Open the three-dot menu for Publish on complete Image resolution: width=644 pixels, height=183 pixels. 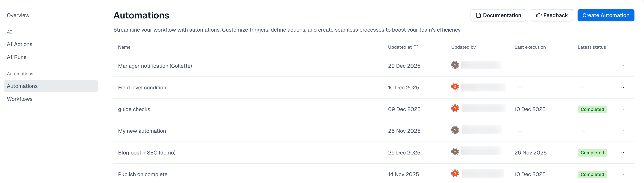pos(623,174)
